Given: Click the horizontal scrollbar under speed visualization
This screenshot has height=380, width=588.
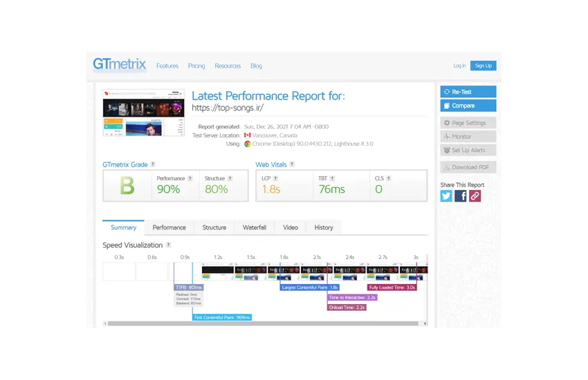Looking at the screenshot, I should [263, 323].
